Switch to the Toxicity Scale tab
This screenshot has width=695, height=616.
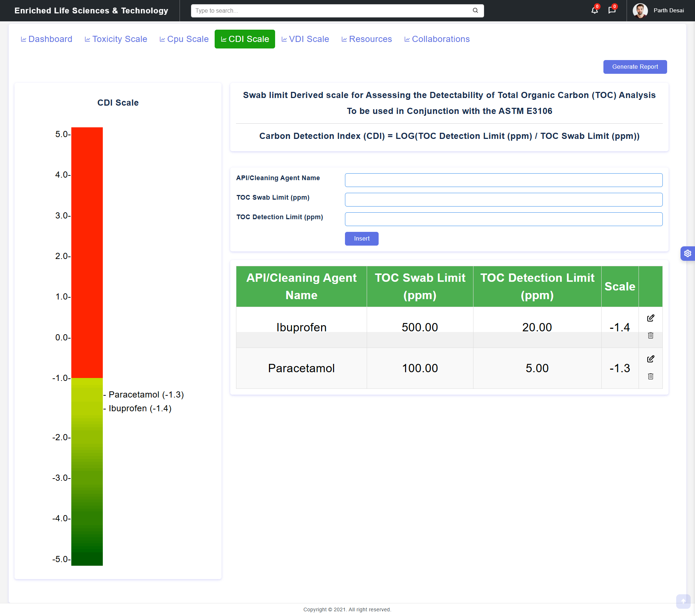click(116, 39)
